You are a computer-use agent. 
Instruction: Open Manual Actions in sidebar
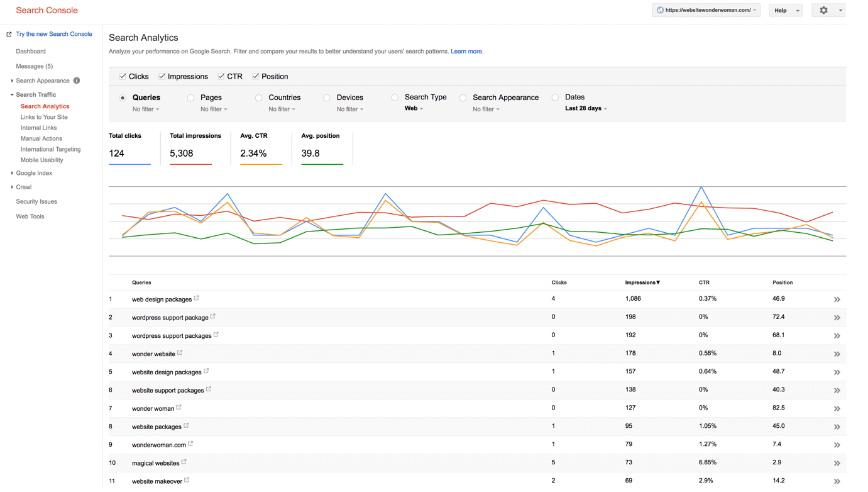[41, 138]
